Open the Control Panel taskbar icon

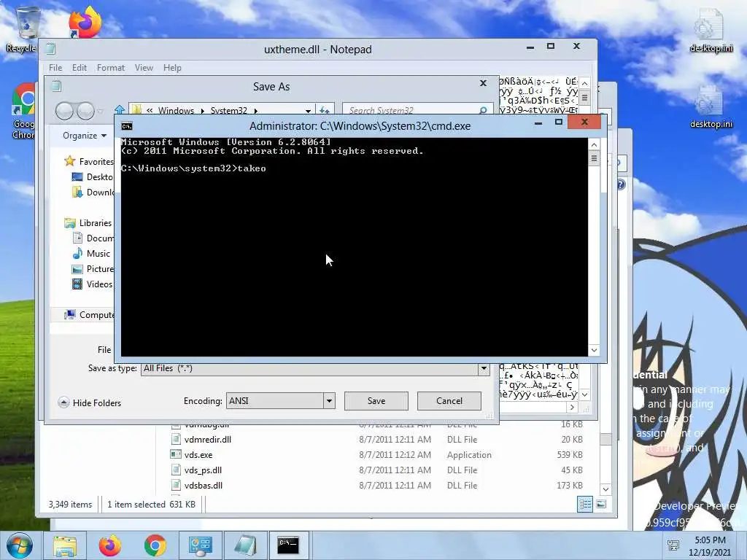click(200, 545)
